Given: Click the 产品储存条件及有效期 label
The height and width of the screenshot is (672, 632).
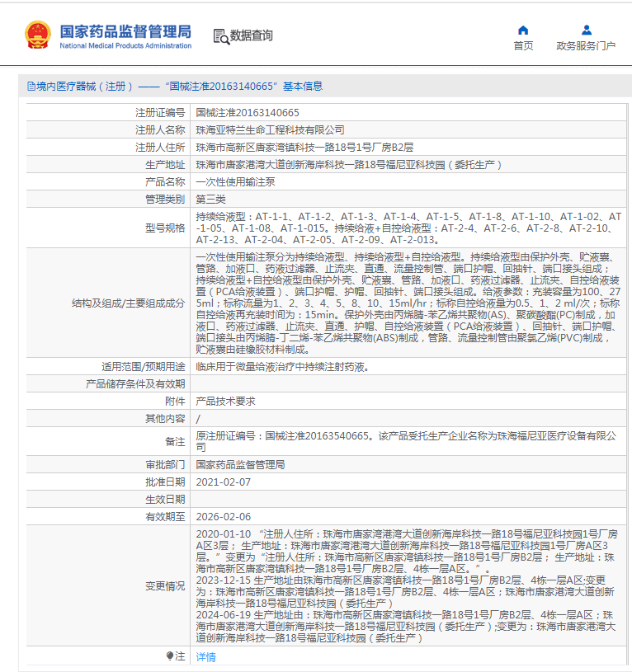Looking at the screenshot, I should click(135, 384).
